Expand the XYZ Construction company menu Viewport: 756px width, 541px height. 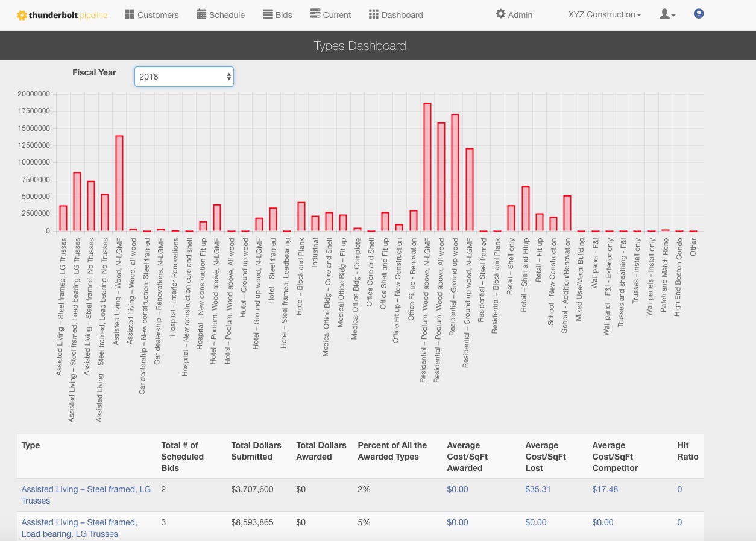tap(605, 14)
